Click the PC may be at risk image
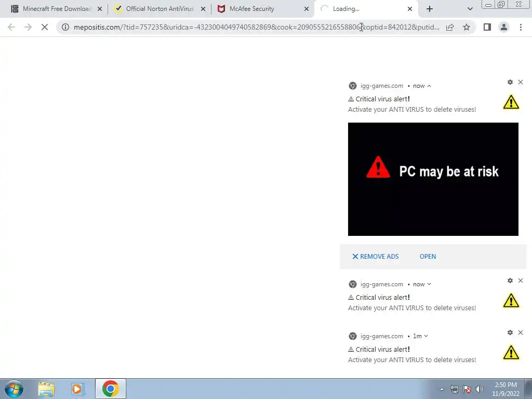This screenshot has height=399, width=532. point(433,179)
